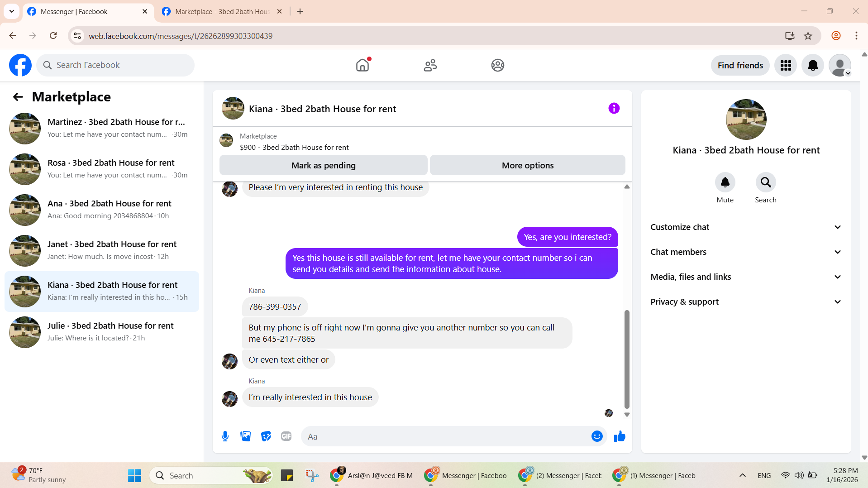Image resolution: width=868 pixels, height=488 pixels.
Task: Click the chat scrollbar up arrow
Action: (627, 187)
